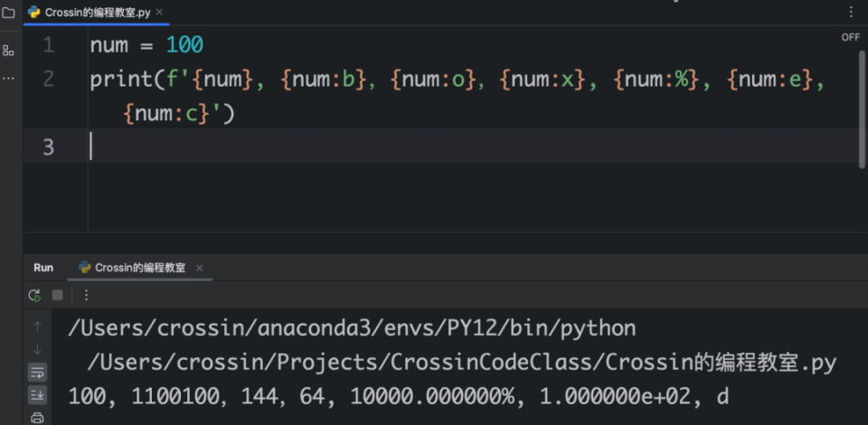
Task: Toggle scroll to end of output
Action: tap(37, 394)
